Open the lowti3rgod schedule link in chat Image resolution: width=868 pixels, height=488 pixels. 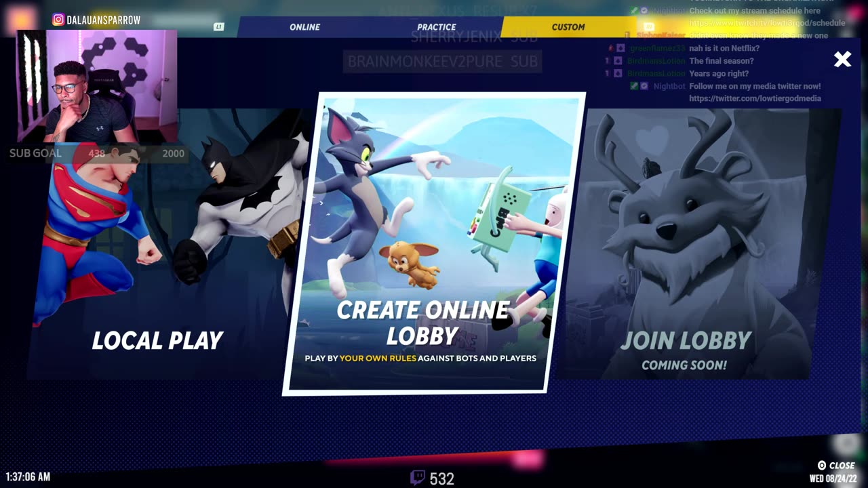click(767, 23)
